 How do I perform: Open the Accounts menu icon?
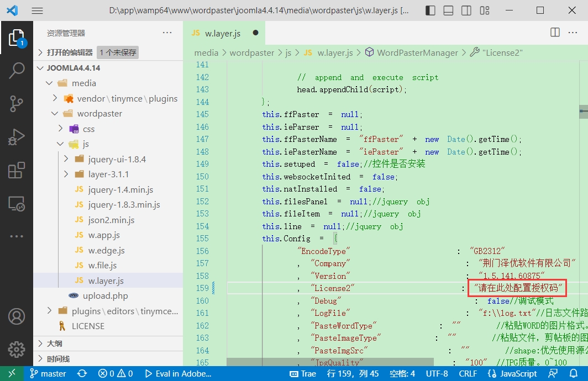(x=17, y=316)
